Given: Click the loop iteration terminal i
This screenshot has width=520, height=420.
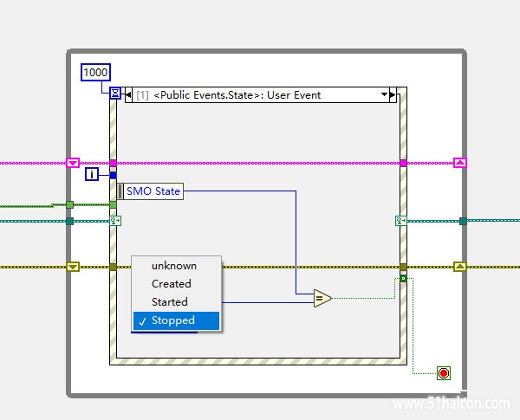Looking at the screenshot, I should point(92,174).
